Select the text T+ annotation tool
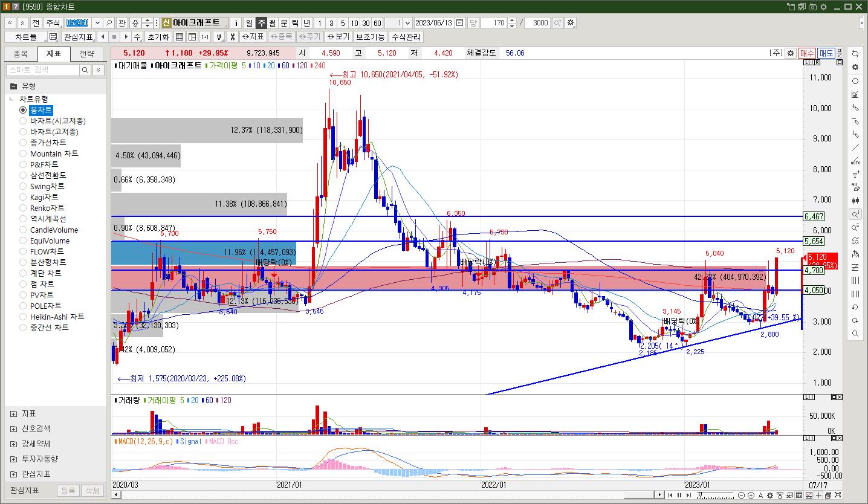 (x=855, y=175)
